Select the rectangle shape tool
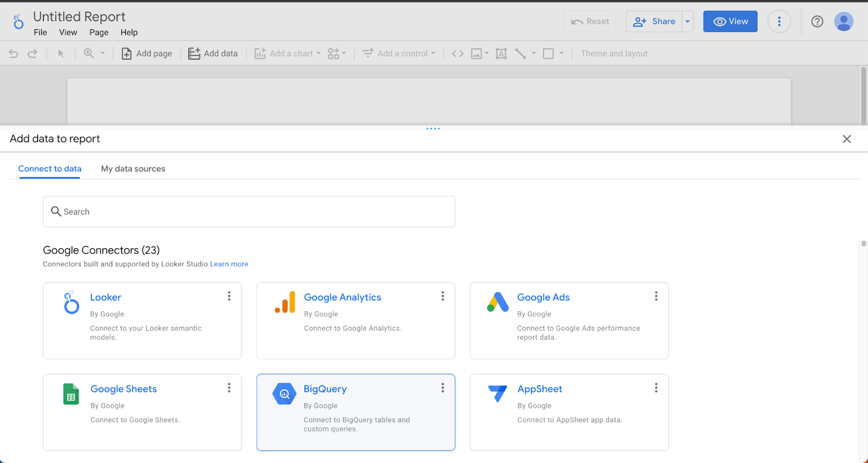The width and height of the screenshot is (868, 463). (548, 54)
